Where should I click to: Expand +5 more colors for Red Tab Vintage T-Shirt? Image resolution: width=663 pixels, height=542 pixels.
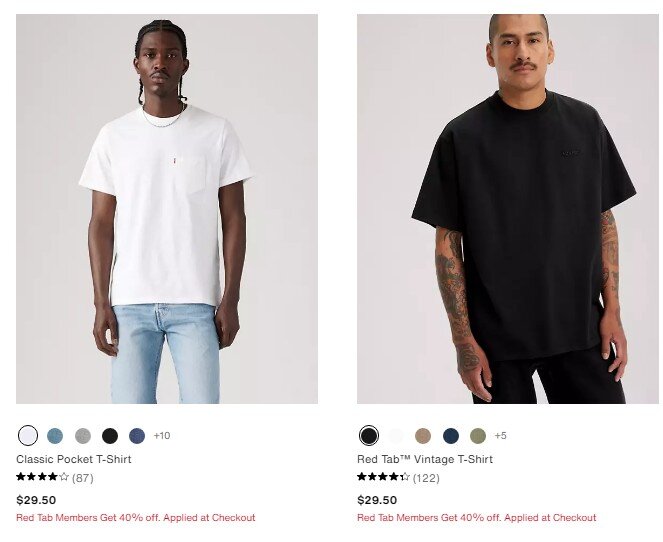click(501, 435)
